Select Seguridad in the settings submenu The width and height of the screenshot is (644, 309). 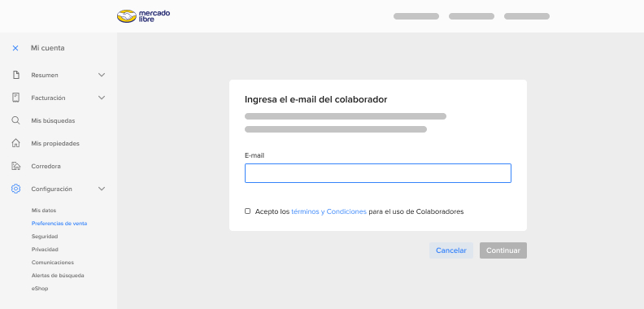click(45, 237)
